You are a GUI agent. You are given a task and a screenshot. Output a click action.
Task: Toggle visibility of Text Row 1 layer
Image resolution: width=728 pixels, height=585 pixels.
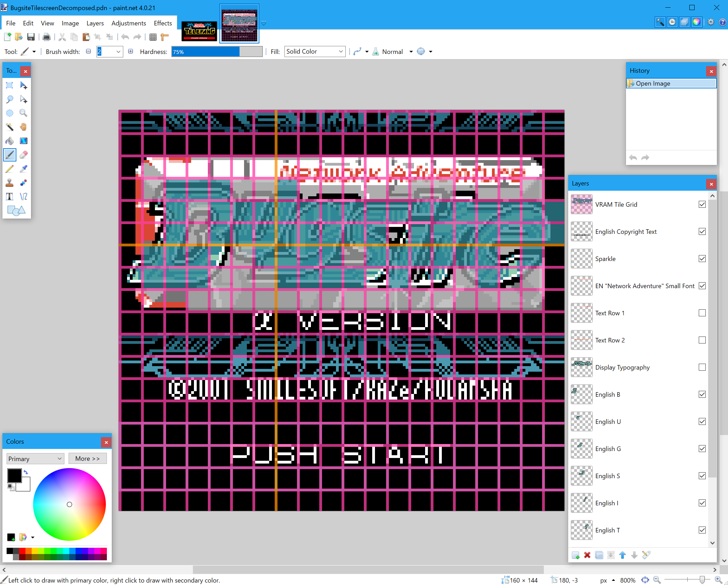(x=702, y=313)
